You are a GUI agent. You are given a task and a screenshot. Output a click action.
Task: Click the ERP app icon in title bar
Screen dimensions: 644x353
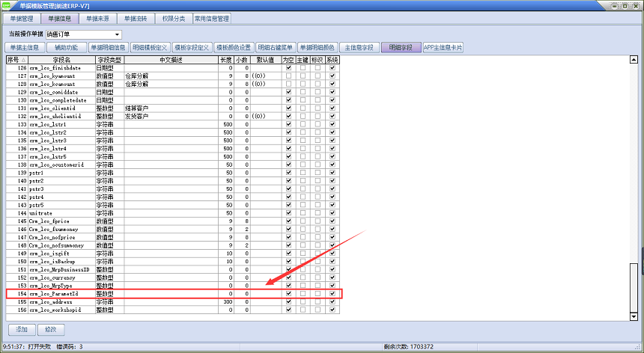click(6, 5)
